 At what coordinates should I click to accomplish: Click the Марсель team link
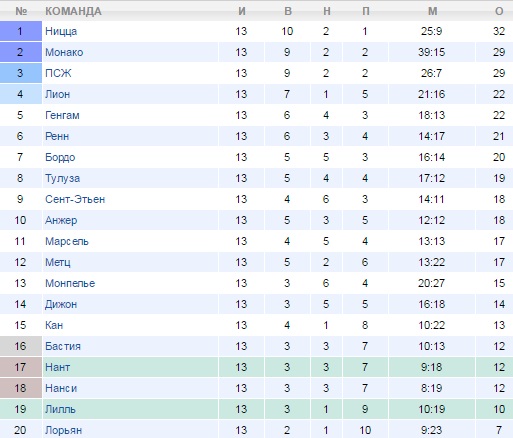[67, 241]
